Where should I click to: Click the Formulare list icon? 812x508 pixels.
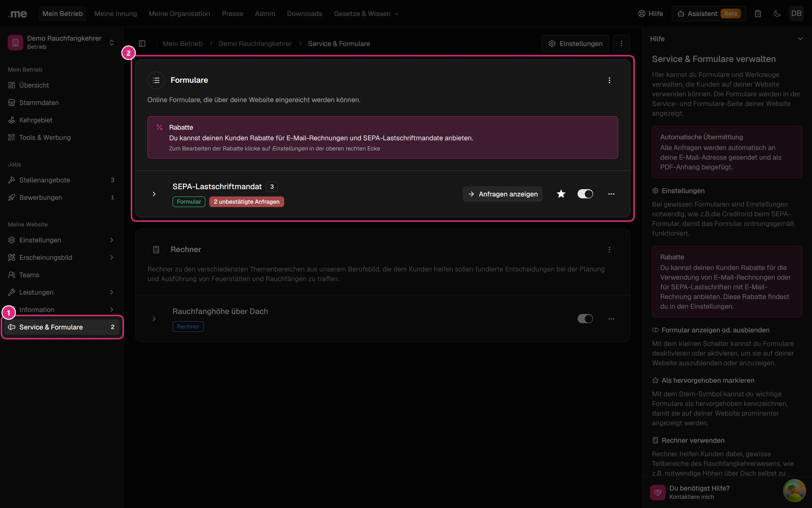pyautogui.click(x=156, y=80)
